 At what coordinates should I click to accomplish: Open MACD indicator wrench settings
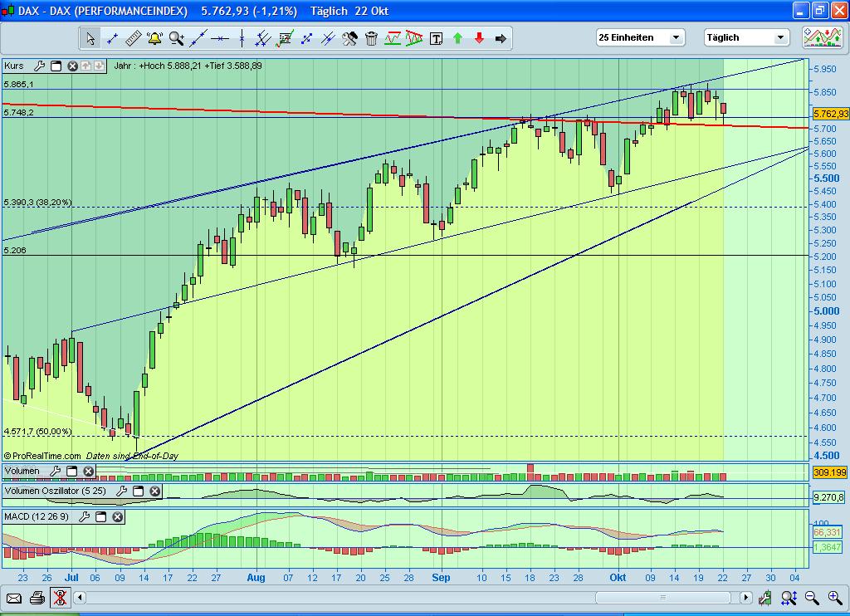84,516
